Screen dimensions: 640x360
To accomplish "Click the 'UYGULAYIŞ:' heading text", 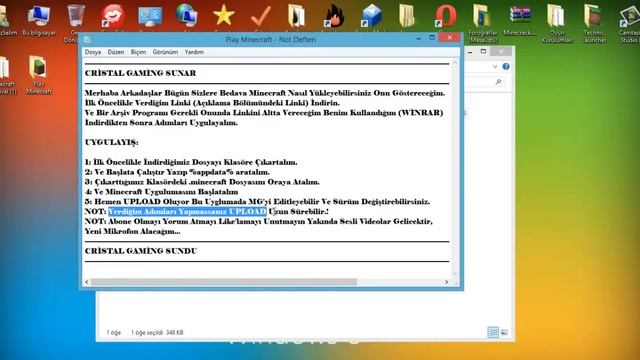I will (x=111, y=142).
